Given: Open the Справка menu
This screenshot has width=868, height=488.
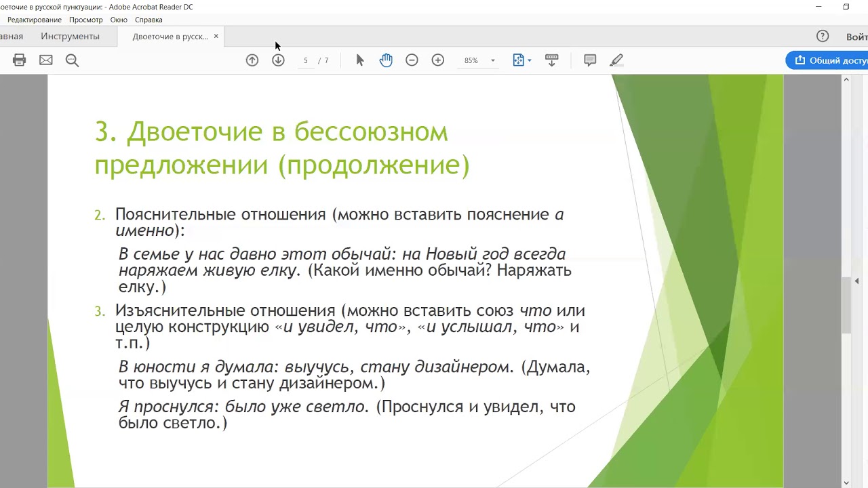Looking at the screenshot, I should (x=149, y=20).
